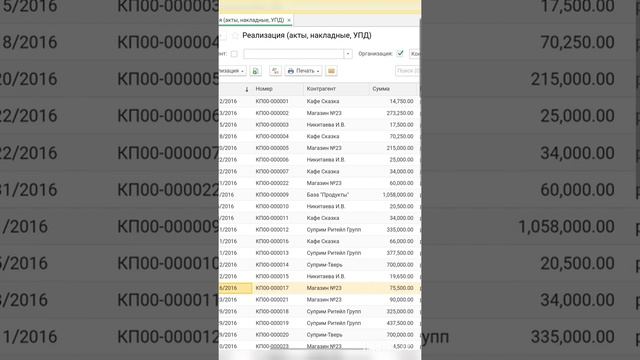
Task: Click the amount 377,500.00
Action: click(x=400, y=253)
